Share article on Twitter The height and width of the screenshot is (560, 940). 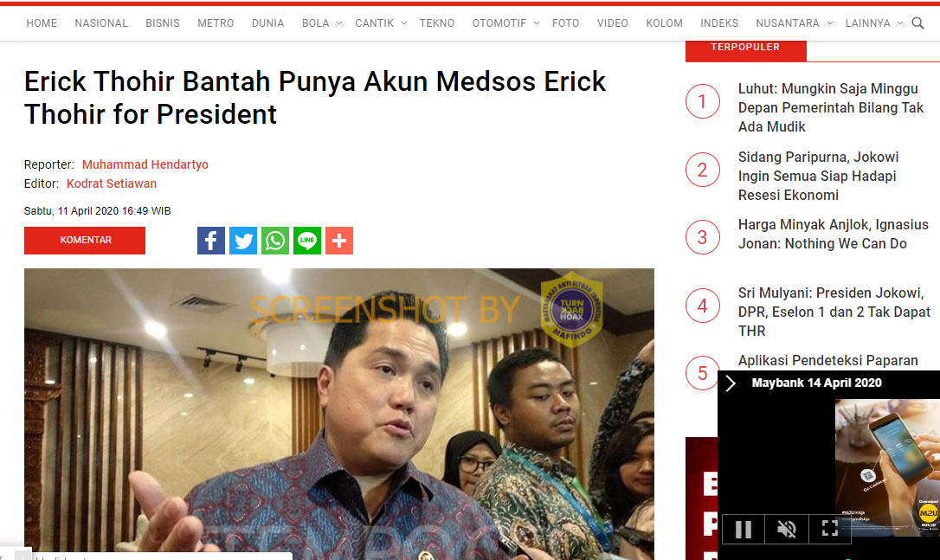[x=243, y=241]
